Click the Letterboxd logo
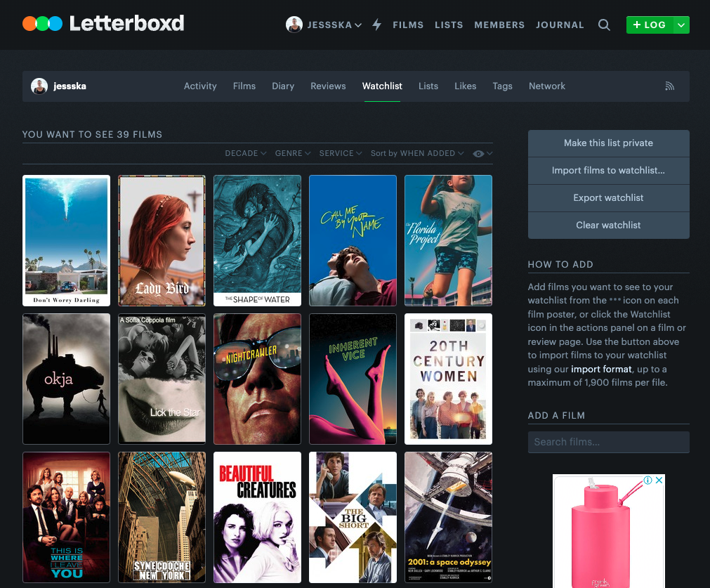This screenshot has width=710, height=588. pyautogui.click(x=103, y=22)
